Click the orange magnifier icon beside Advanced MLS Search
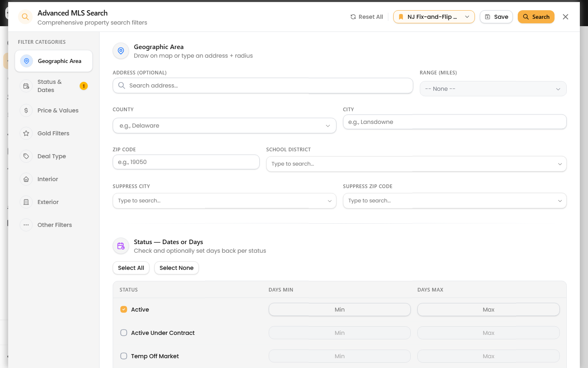The width and height of the screenshot is (588, 368). (25, 17)
